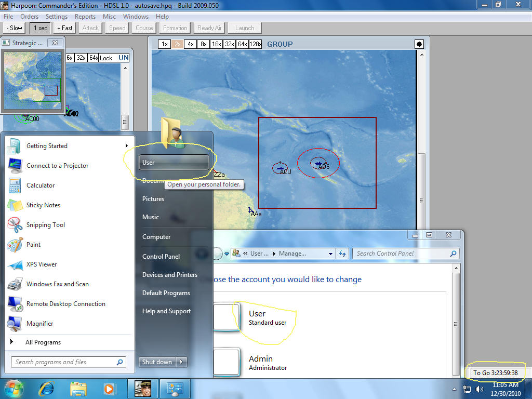Set Group map zoom to 64x

pos(242,44)
